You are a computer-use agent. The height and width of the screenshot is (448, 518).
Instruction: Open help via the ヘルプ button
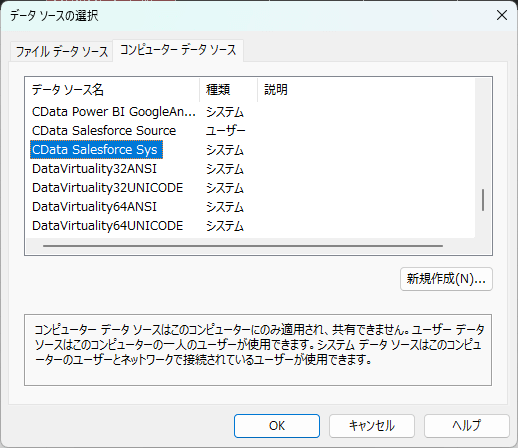[467, 426]
